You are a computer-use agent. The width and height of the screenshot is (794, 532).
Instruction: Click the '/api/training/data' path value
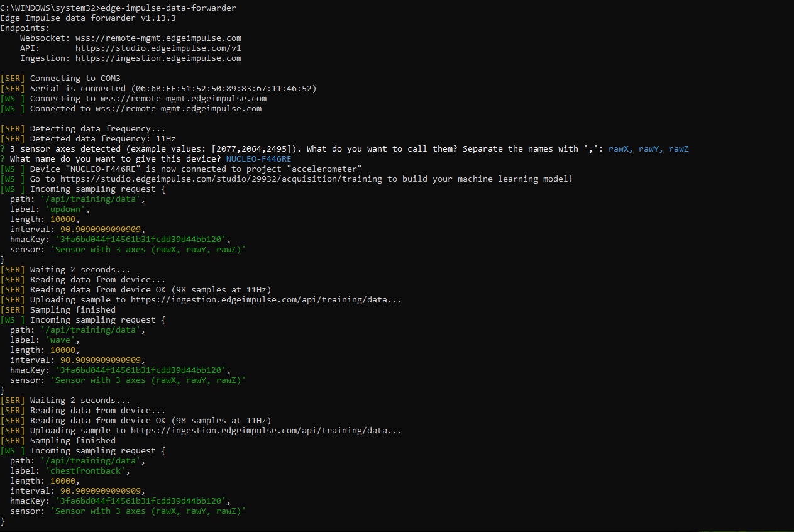coord(90,199)
